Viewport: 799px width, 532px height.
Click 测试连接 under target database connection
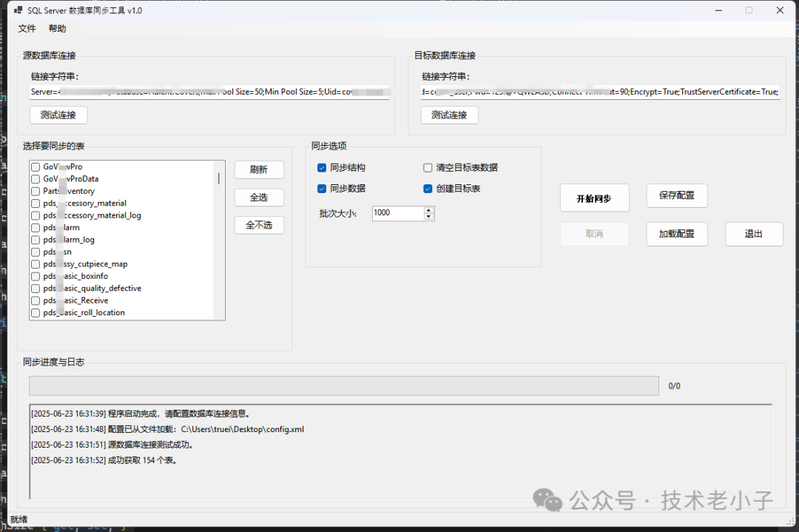tap(449, 115)
